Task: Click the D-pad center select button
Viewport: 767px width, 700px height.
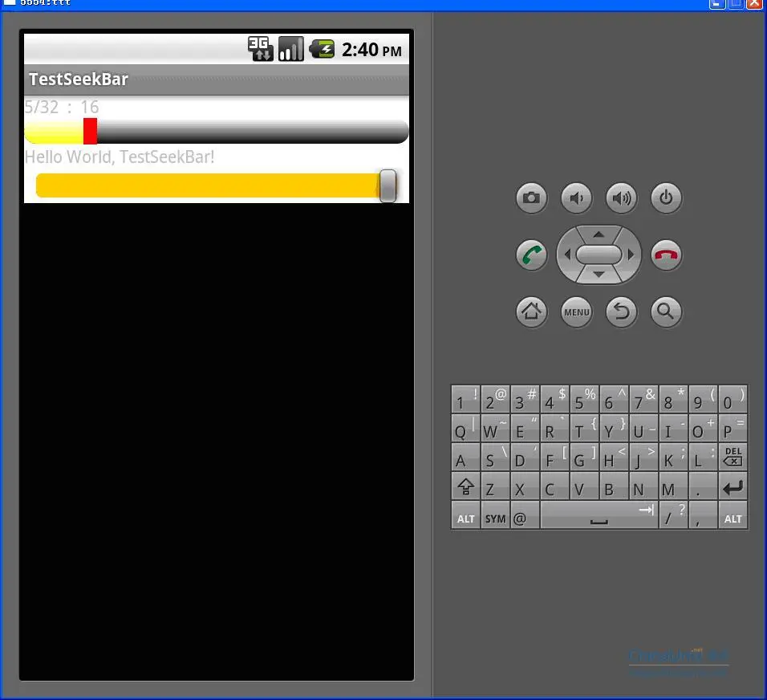Action: point(599,254)
